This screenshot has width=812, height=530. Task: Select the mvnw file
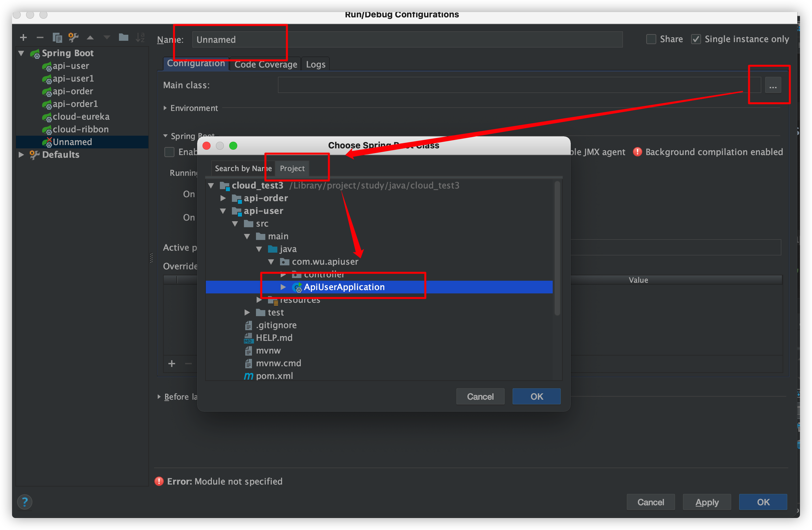pyautogui.click(x=263, y=351)
